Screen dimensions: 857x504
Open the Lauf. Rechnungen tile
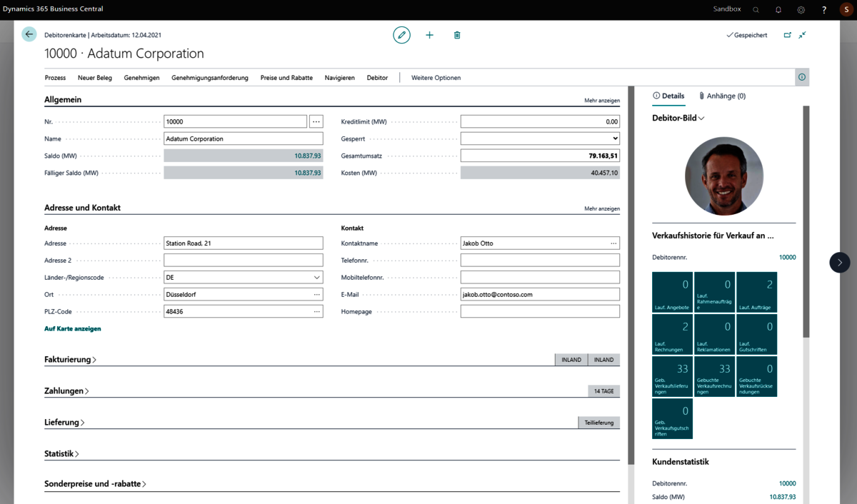[673, 334]
